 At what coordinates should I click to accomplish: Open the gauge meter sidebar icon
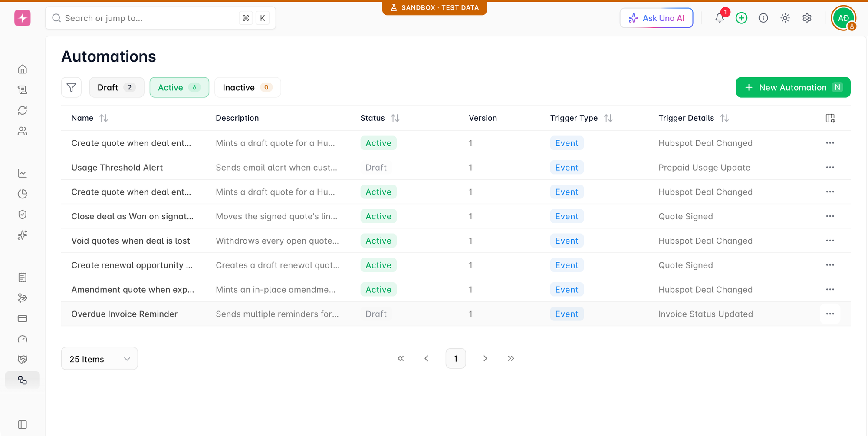click(x=23, y=339)
